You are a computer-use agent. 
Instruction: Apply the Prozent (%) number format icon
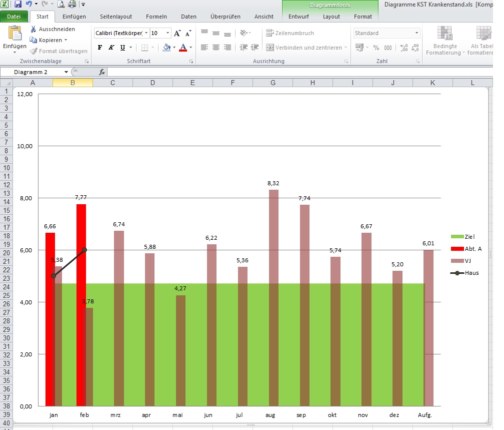tap(375, 47)
